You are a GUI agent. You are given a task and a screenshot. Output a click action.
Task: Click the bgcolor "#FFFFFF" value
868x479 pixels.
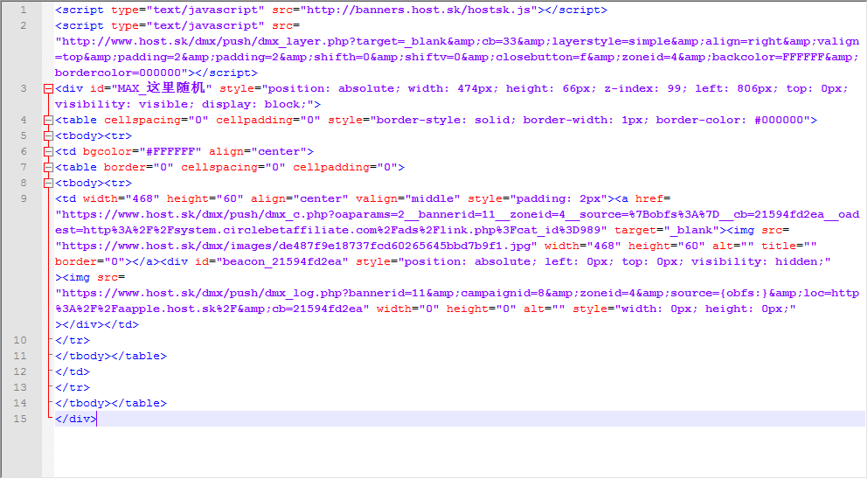(x=170, y=152)
